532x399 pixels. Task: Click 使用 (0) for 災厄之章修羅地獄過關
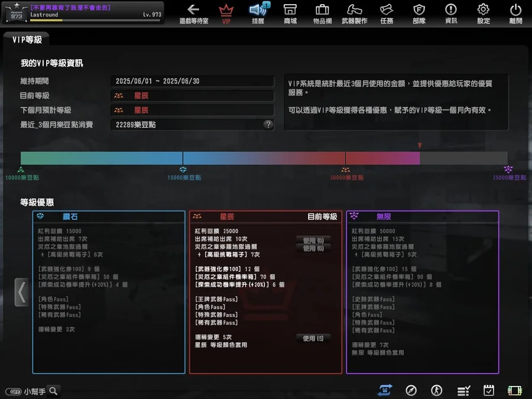coord(313,248)
